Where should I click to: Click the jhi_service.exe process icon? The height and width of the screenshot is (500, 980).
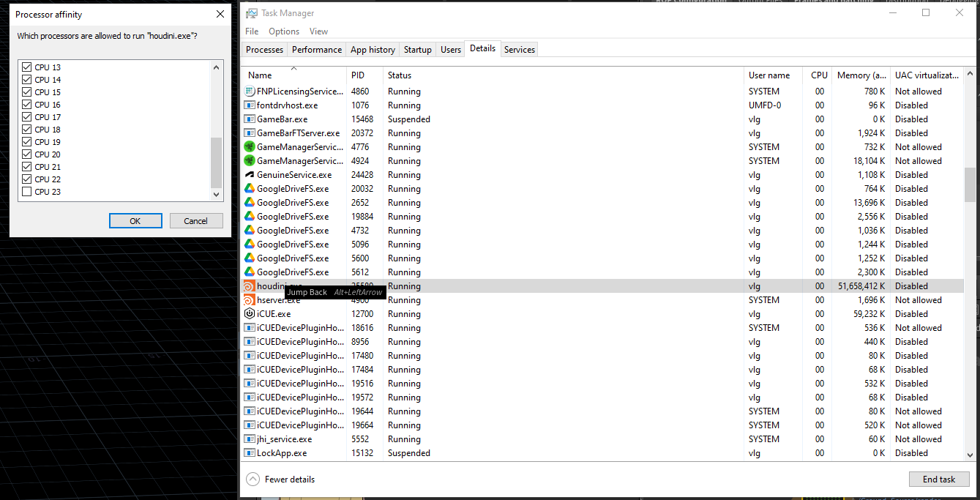pos(249,439)
